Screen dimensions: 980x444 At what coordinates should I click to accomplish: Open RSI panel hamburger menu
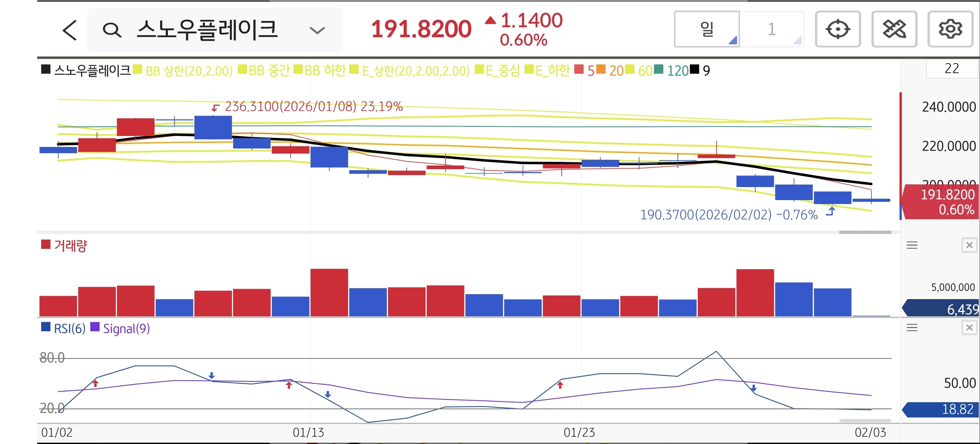912,327
